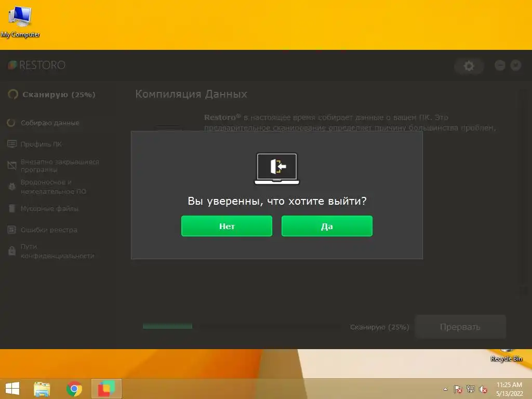Open the taskbar clock 11:25 AM
This screenshot has height=399, width=532.
tap(509, 389)
